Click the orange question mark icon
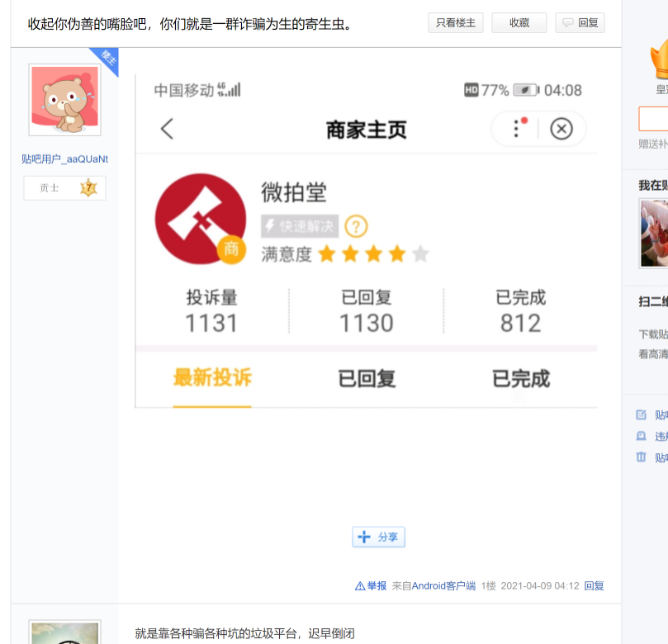 356,226
